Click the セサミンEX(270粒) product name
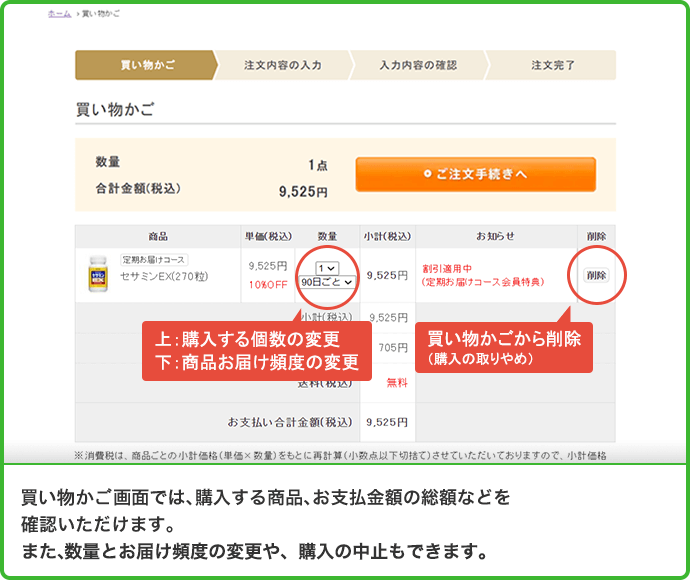 164,276
